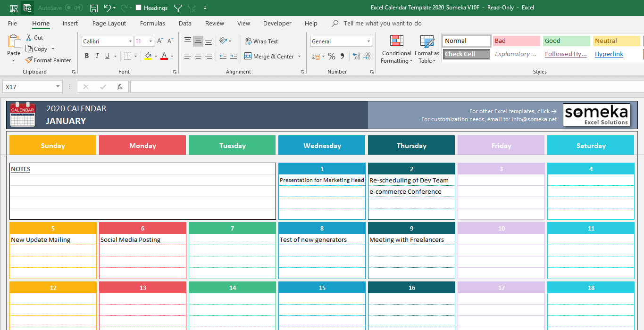Image resolution: width=644 pixels, height=330 pixels.
Task: Select Middle Align in Alignment group
Action: (198, 41)
